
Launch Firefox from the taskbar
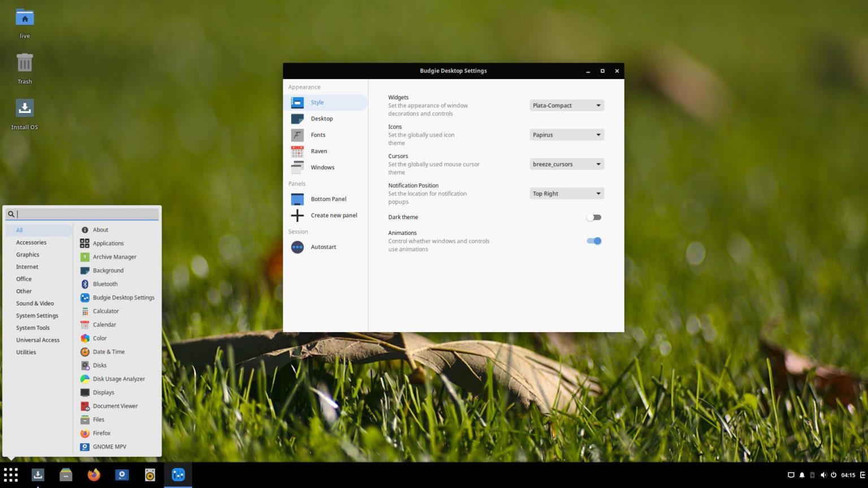94,475
